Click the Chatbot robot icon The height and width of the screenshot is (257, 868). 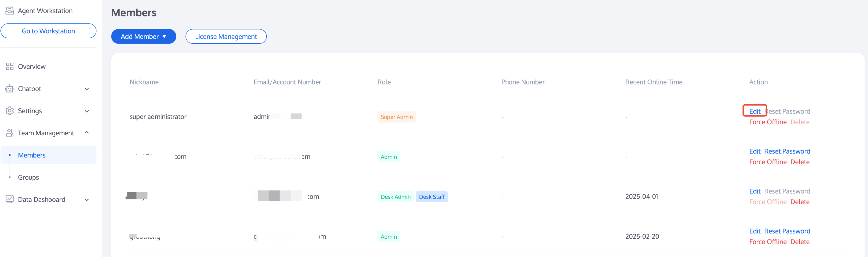pyautogui.click(x=9, y=89)
